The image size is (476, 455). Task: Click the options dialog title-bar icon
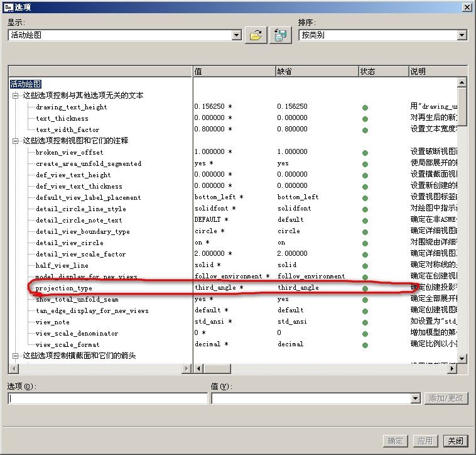(9, 7)
